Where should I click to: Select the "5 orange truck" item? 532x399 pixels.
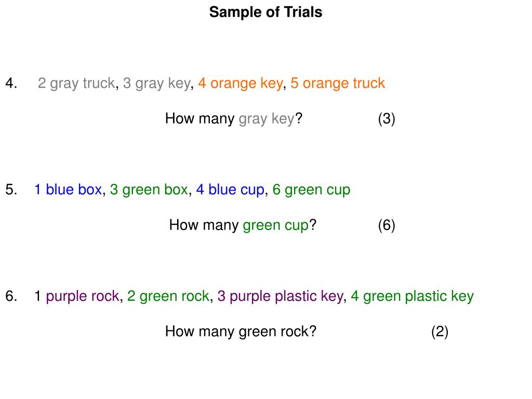(338, 83)
